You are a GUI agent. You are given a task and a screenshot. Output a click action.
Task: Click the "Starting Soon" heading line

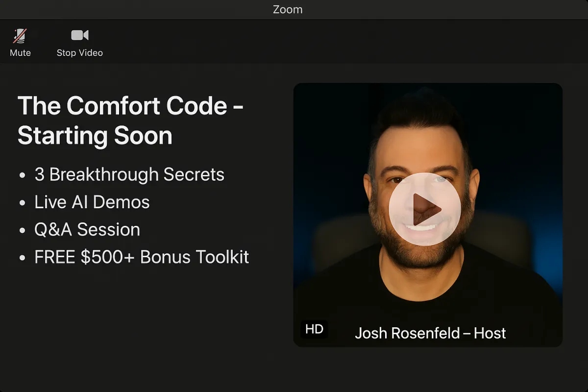[95, 136]
